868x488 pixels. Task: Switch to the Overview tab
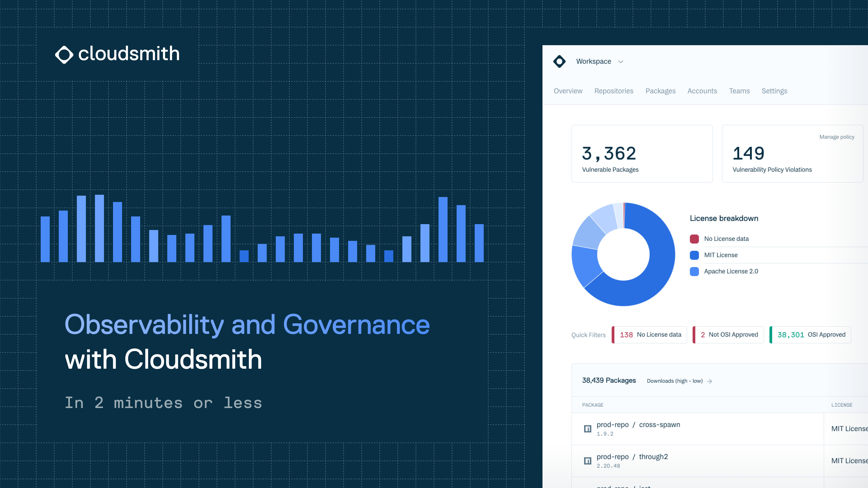click(568, 91)
